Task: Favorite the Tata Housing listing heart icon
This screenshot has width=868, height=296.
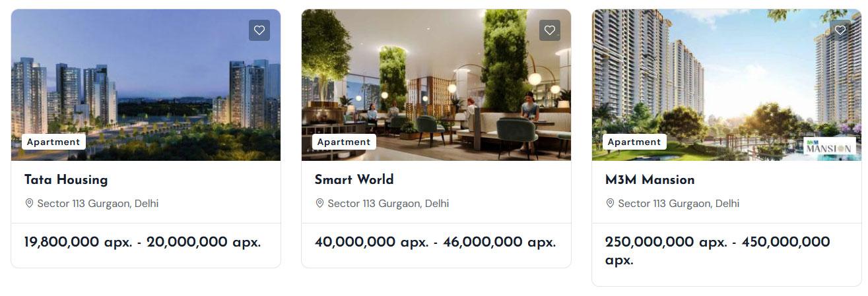Action: pos(259,30)
